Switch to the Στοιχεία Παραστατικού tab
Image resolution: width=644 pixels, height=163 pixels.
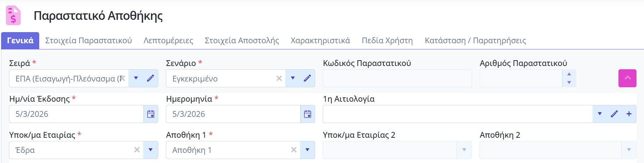89,40
